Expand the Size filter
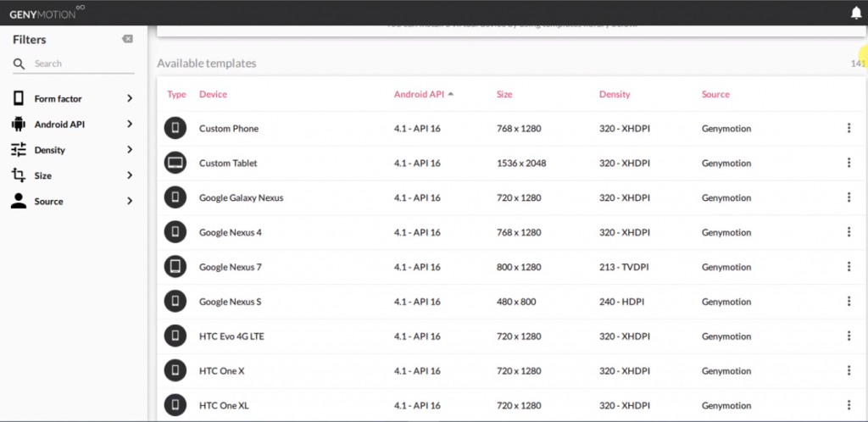The height and width of the screenshot is (422, 868). coord(73,175)
